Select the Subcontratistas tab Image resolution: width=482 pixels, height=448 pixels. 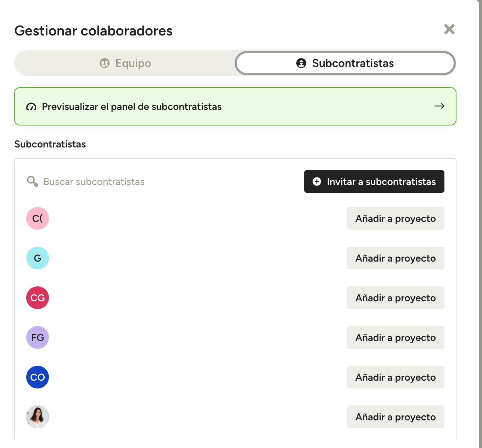click(345, 63)
